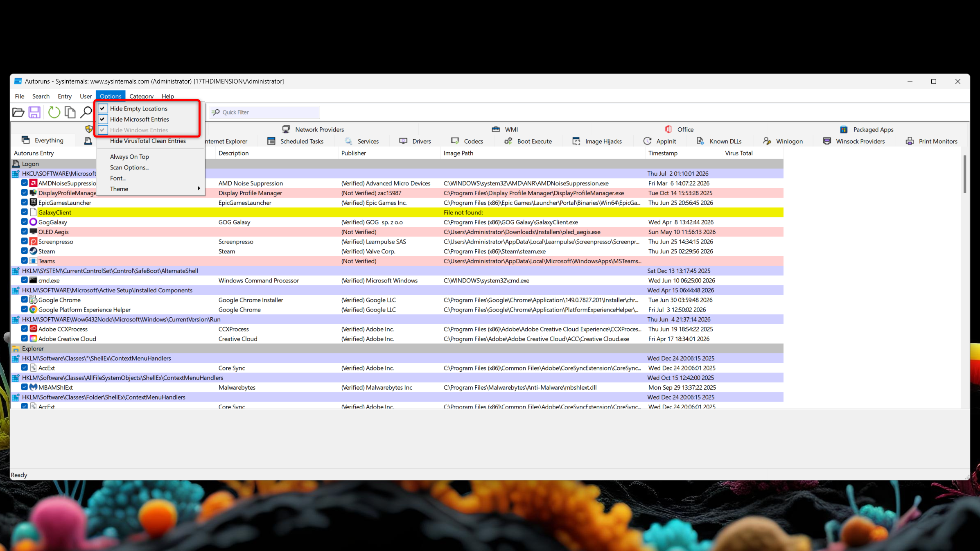This screenshot has width=980, height=551.
Task: Click the Find magnifier toolbar icon
Action: click(86, 112)
